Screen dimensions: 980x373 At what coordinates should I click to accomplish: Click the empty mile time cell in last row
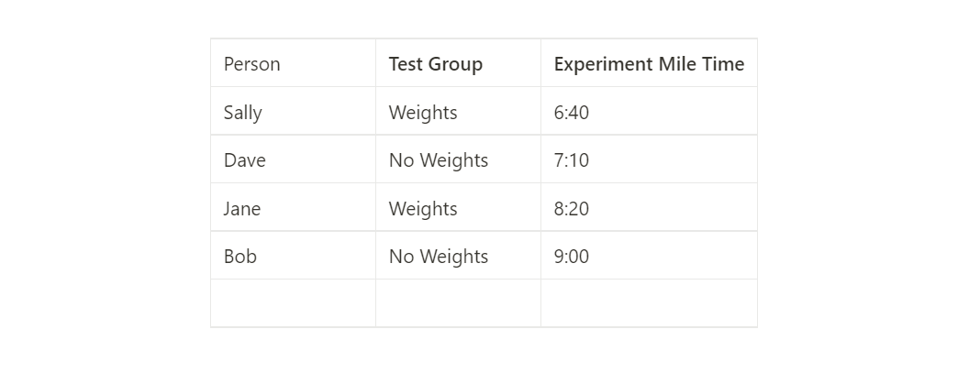pos(649,303)
